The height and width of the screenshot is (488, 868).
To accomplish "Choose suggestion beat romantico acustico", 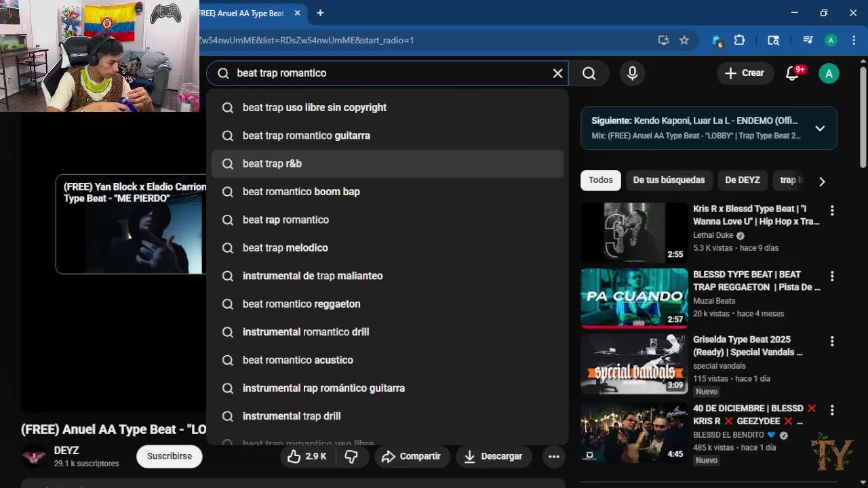I will coord(387,360).
